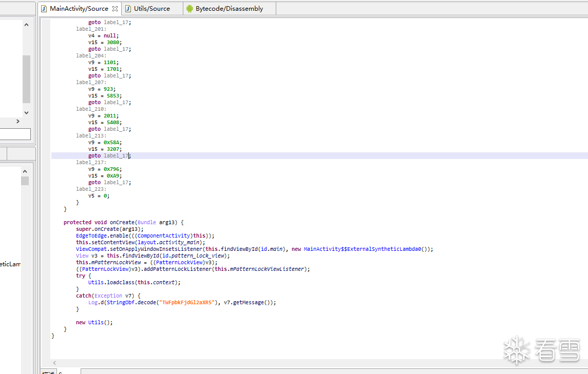
Task: Click the label_207: line
Action: [x=91, y=82]
